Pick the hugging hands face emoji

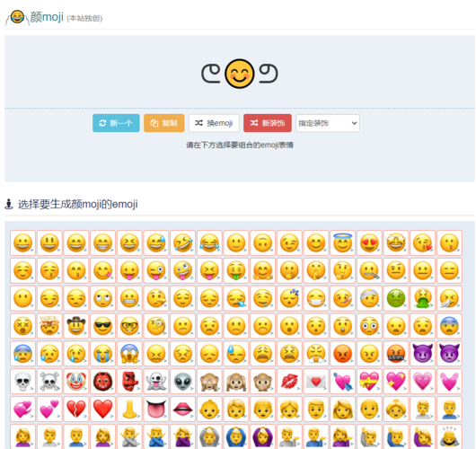click(262, 270)
